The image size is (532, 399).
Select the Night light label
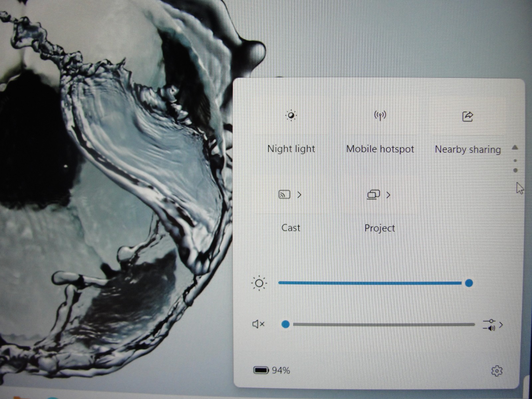point(291,149)
